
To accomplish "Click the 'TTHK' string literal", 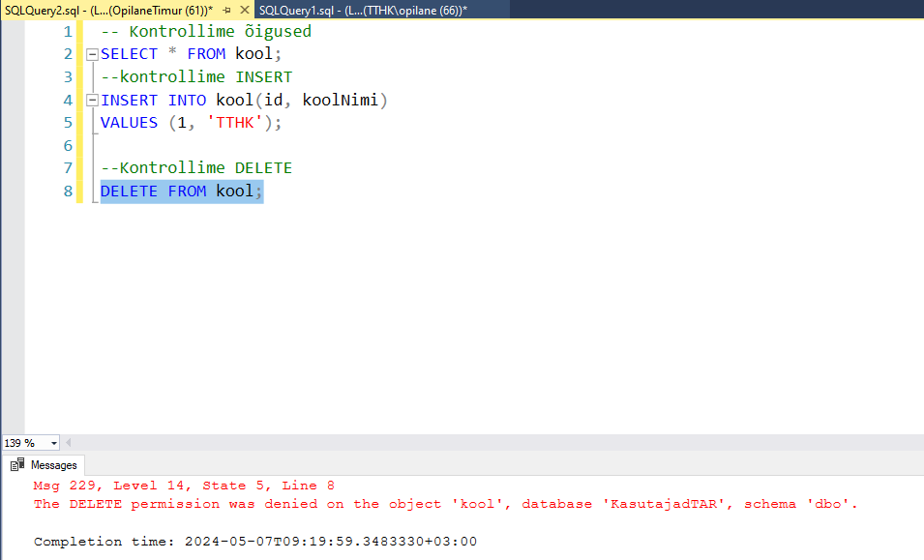I will 236,123.
